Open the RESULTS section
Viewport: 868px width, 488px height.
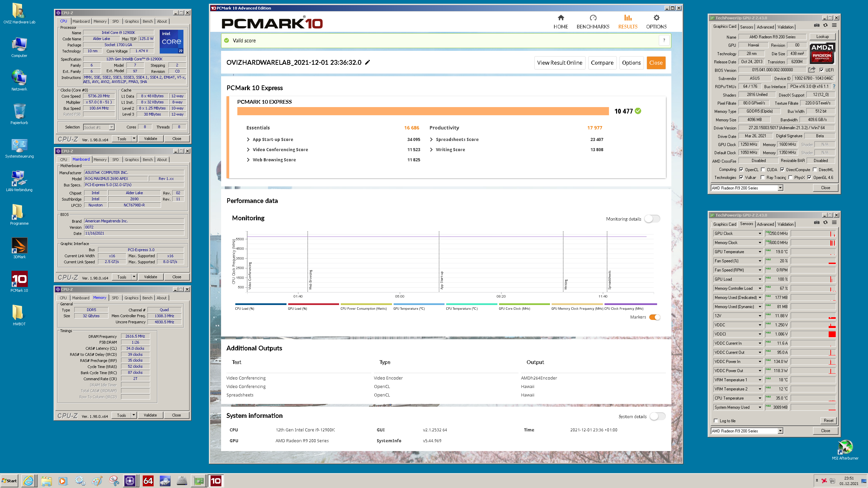(628, 22)
